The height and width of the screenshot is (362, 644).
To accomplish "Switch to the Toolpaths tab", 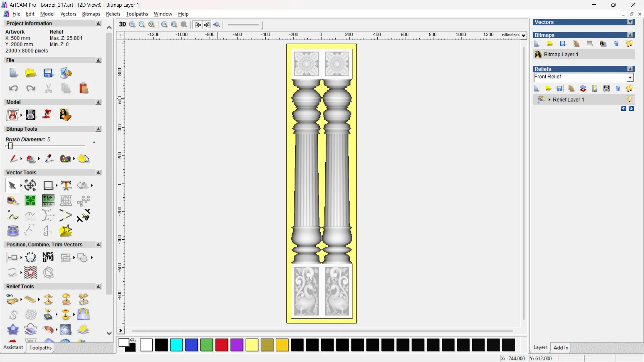I will (40, 348).
